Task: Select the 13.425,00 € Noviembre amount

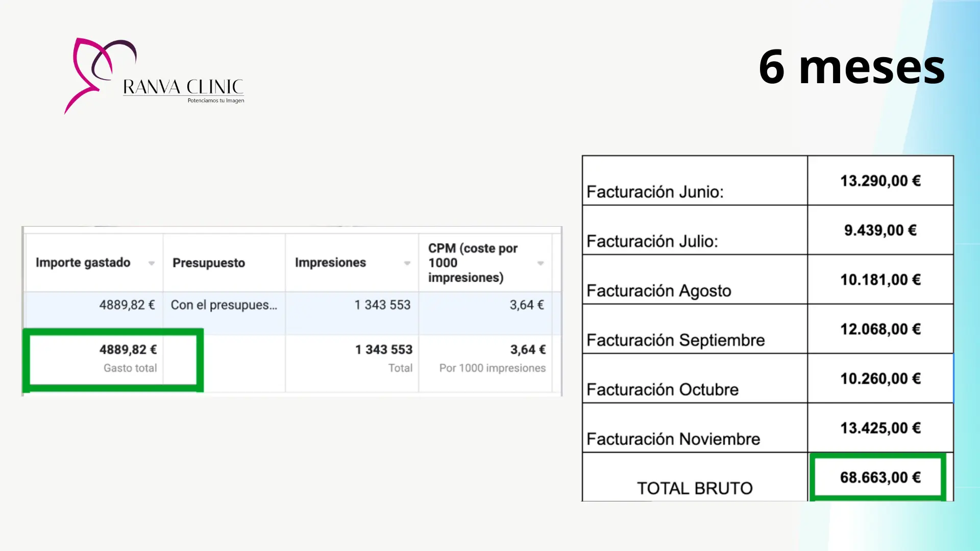Action: pos(880,428)
